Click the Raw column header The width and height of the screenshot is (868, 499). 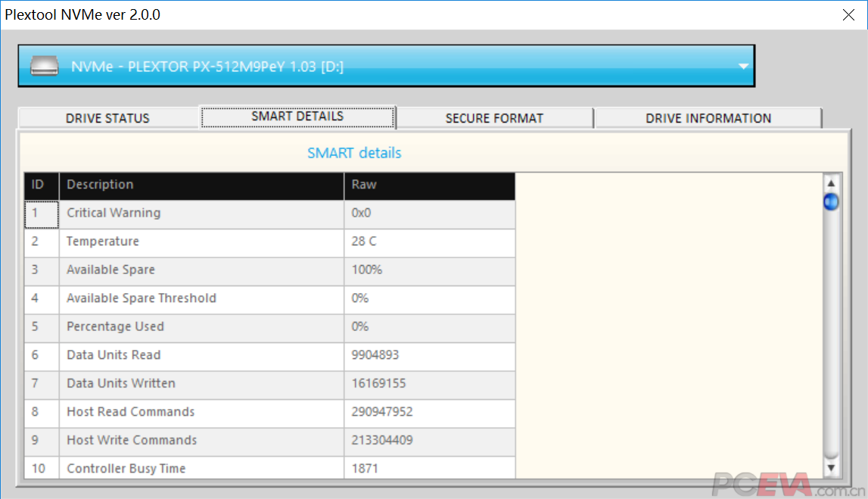tap(430, 185)
